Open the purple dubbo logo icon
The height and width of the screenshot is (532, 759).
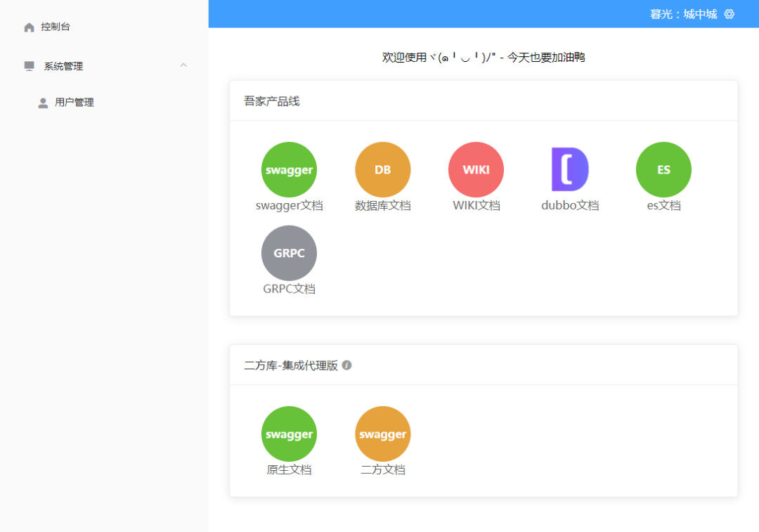(570, 169)
